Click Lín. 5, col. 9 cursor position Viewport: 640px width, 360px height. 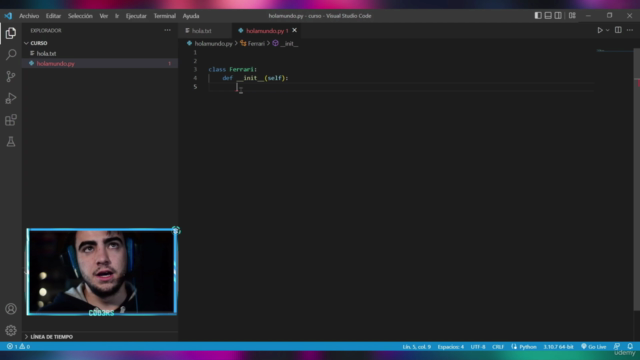[416, 347]
